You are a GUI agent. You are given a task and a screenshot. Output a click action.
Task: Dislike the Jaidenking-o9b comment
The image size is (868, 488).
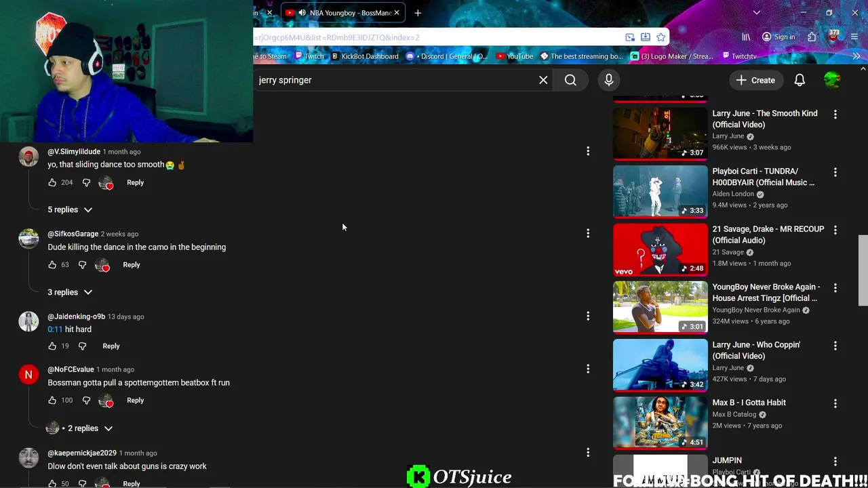[x=82, y=346]
